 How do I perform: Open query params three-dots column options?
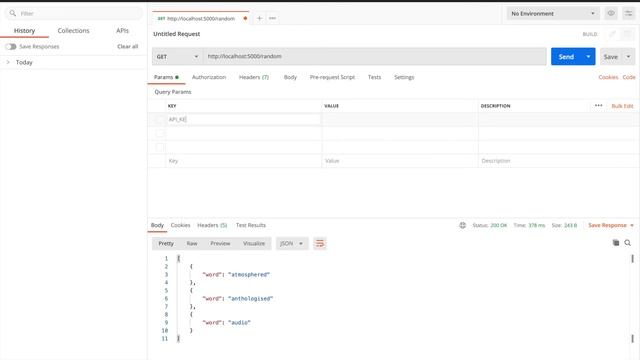click(598, 105)
